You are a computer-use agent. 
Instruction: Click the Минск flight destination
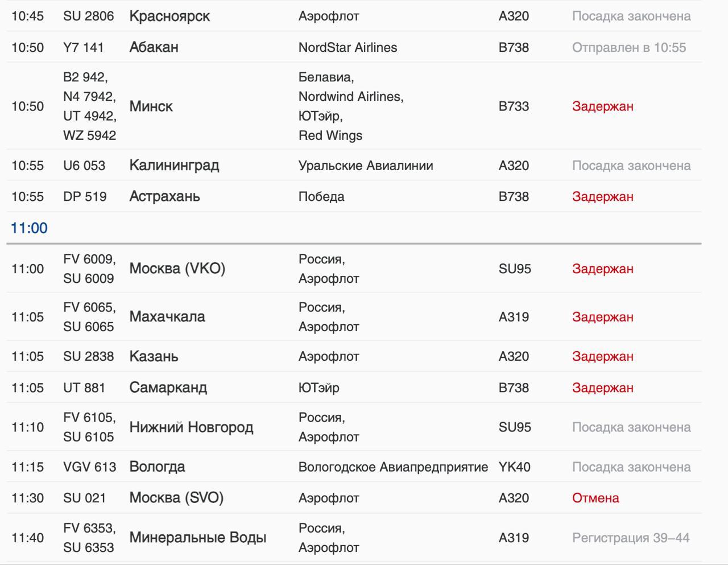pos(151,106)
